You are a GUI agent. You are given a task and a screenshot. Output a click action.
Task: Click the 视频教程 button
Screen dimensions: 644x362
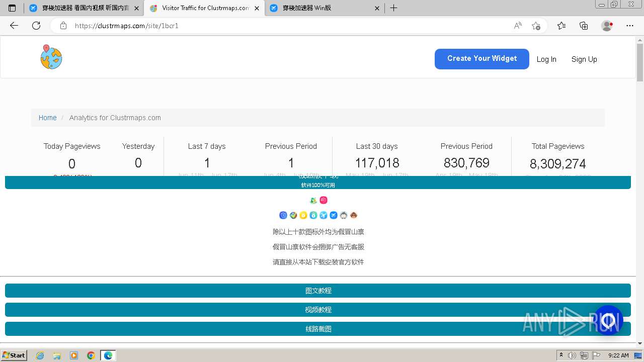coord(318,310)
